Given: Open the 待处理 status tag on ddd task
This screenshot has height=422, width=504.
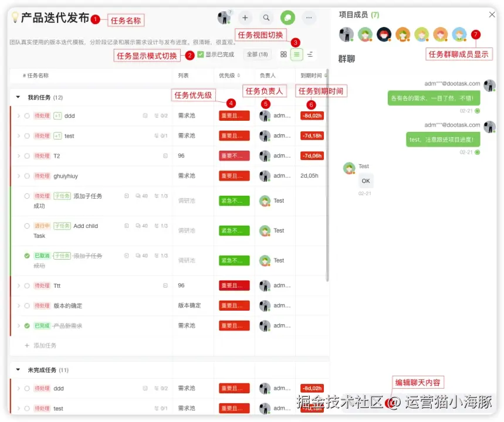Looking at the screenshot, I should (x=42, y=115).
